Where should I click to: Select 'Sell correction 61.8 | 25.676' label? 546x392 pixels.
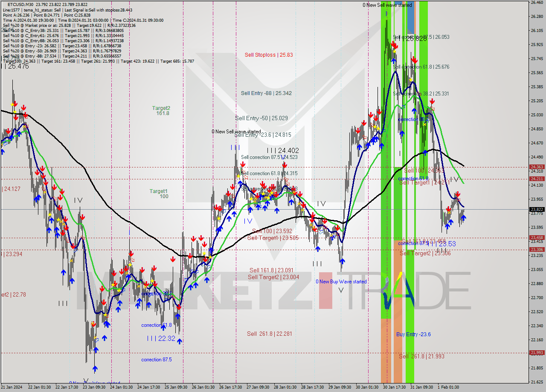tap(421, 67)
